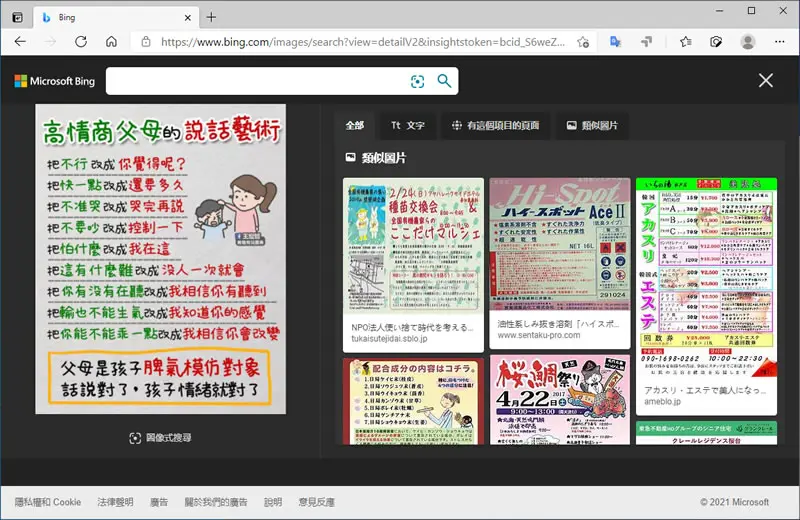
Task: Click the 圖像式搜尋 button below image
Action: (x=160, y=438)
